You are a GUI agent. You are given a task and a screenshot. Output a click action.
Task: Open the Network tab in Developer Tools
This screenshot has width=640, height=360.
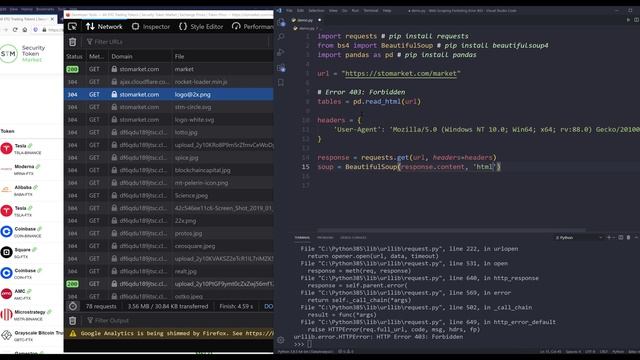104,27
